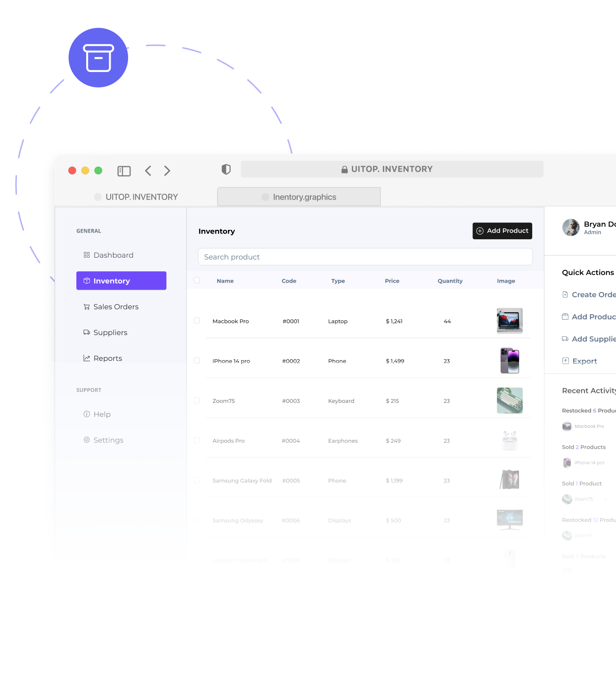The height and width of the screenshot is (699, 616).
Task: Open Dashboard from the sidebar
Action: [x=113, y=255]
